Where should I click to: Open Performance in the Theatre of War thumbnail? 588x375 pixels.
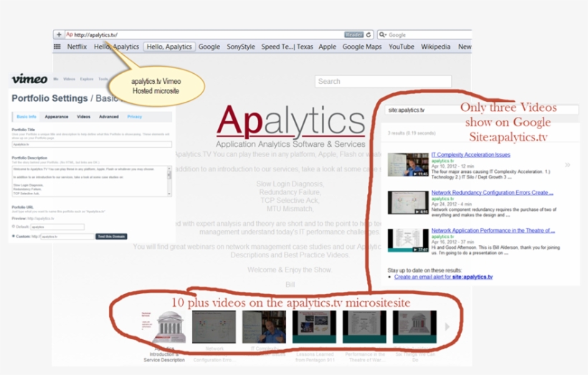[x=364, y=327]
